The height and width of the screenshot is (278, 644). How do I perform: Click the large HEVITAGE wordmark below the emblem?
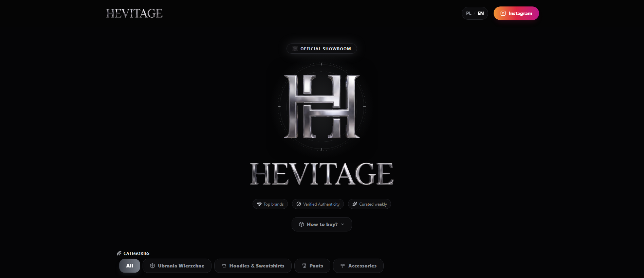click(x=322, y=174)
